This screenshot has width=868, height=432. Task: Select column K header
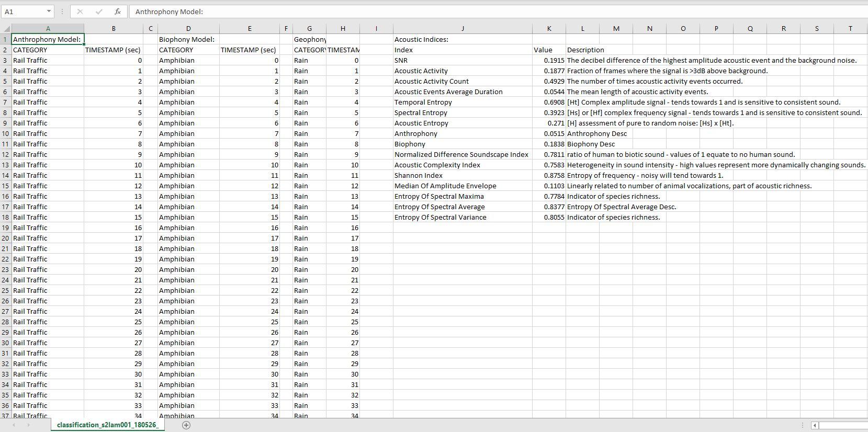point(549,29)
